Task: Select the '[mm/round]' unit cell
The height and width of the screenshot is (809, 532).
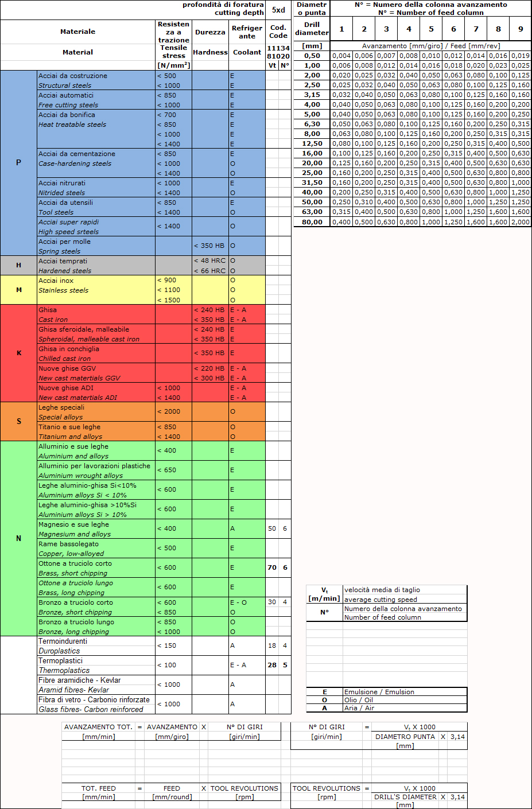Action: point(172,797)
